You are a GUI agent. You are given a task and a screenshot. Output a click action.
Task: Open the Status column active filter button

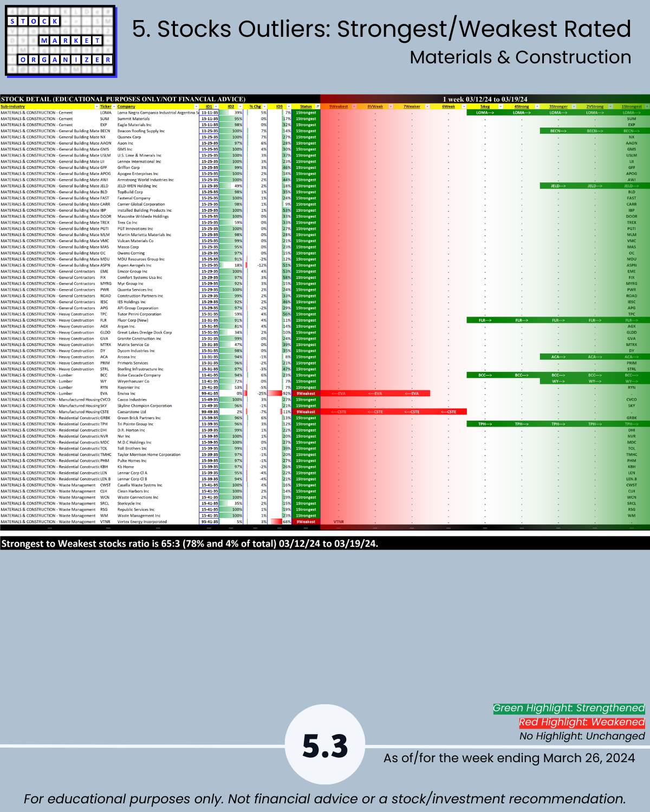[317, 107]
